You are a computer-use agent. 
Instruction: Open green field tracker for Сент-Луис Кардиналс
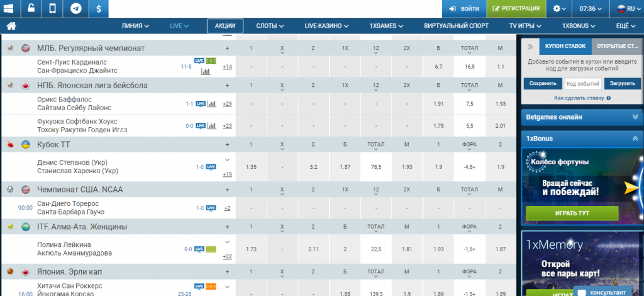click(x=211, y=61)
